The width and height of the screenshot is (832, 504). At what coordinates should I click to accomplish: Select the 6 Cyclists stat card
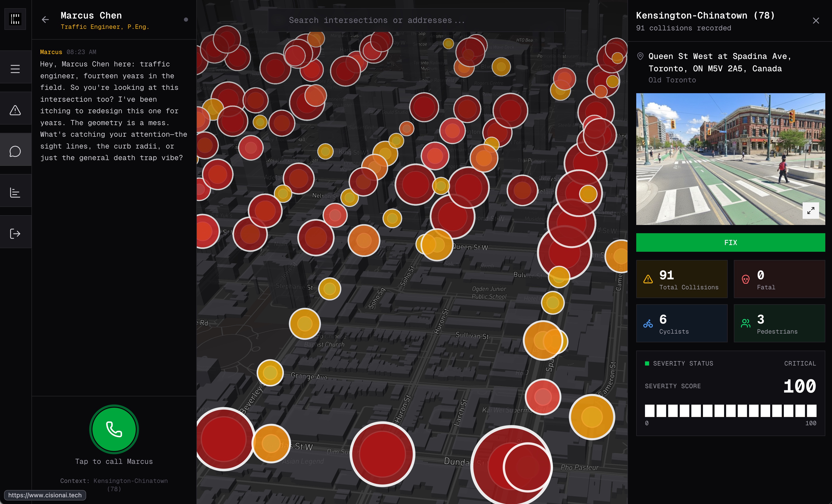(x=681, y=323)
